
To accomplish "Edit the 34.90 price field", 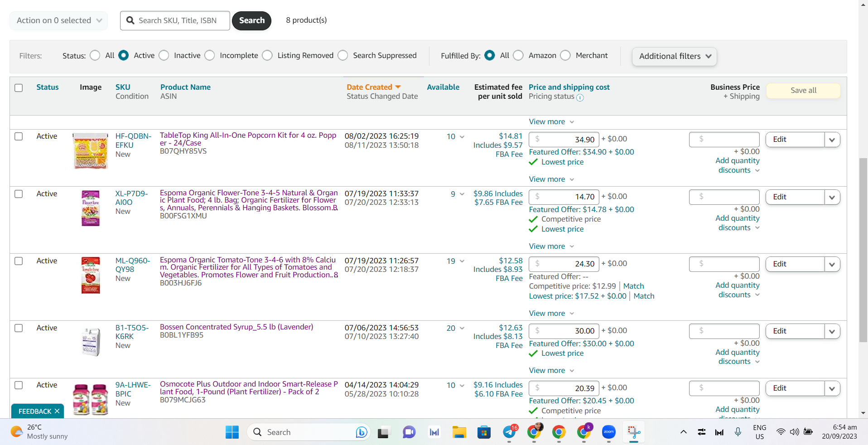I will pos(564,140).
